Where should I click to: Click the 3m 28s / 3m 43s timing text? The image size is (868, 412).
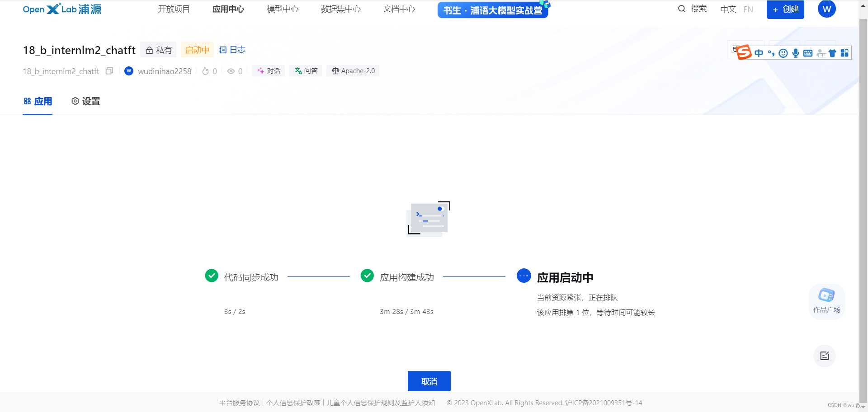[406, 311]
